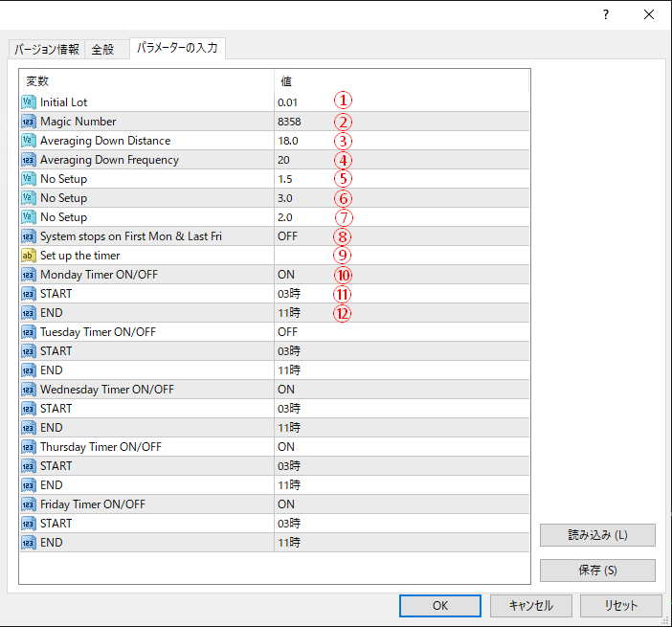Switch to the バージョン情報 tab

click(x=46, y=50)
